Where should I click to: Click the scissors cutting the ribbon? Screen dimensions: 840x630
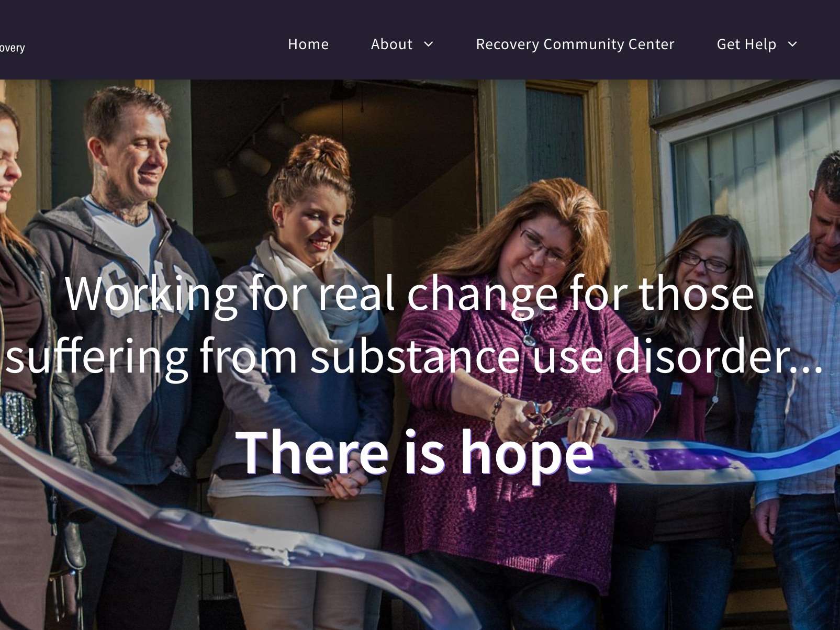(547, 416)
